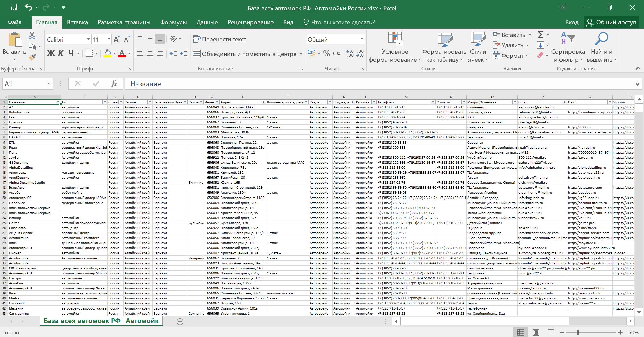Switch to the Вставка ribbon tab
Image resolution: width=644 pixels, height=337 pixels.
(77, 22)
